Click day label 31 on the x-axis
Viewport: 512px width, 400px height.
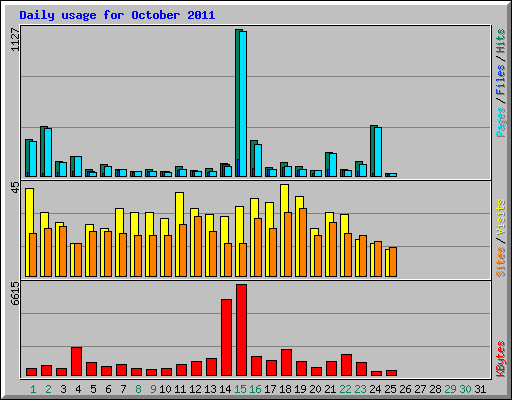click(480, 389)
